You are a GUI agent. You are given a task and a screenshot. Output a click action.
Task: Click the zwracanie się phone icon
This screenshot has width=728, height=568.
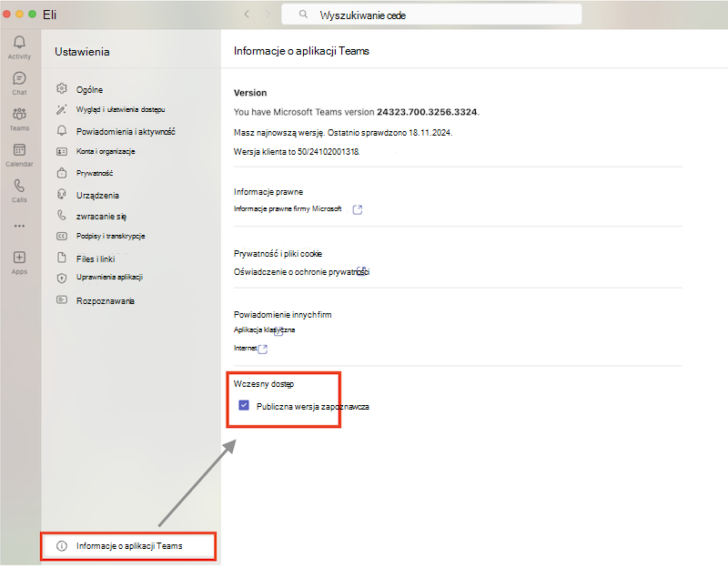tap(62, 215)
